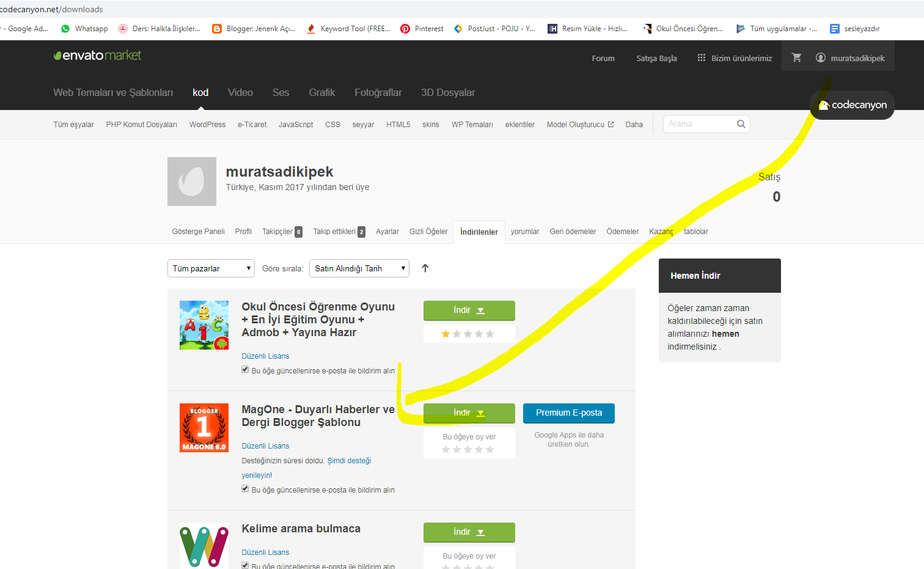
Task: Click the JavaScript category link
Action: pyautogui.click(x=296, y=125)
